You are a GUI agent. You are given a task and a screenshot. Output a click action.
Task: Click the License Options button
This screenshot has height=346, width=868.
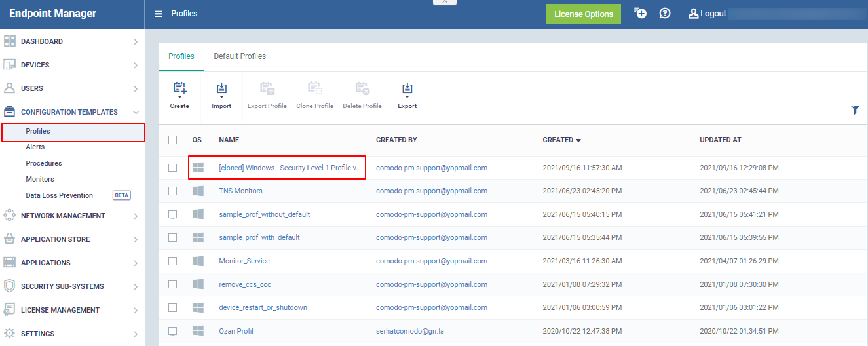tap(584, 14)
